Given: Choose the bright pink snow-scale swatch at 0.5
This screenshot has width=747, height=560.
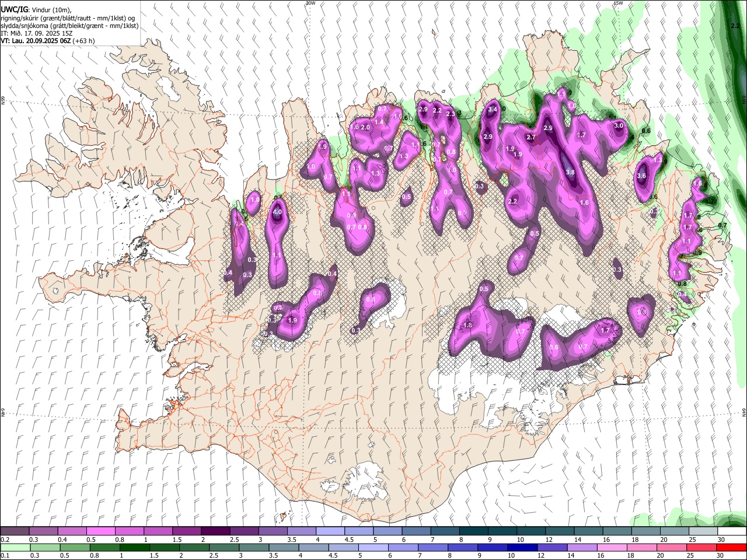Looking at the screenshot, I should (100, 531).
